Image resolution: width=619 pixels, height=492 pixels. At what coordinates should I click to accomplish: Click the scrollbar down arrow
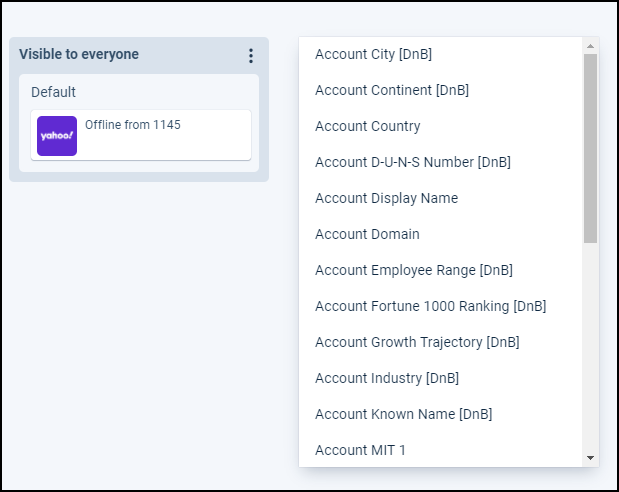tap(590, 457)
